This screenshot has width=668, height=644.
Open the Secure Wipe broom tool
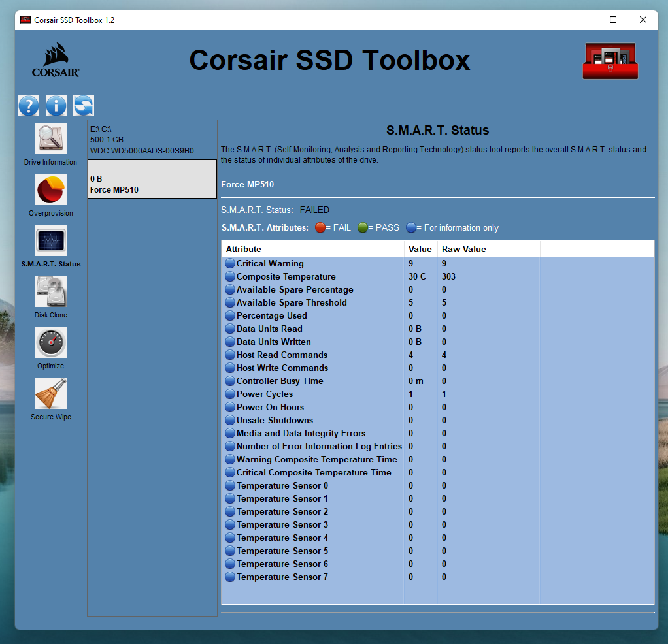(x=51, y=393)
